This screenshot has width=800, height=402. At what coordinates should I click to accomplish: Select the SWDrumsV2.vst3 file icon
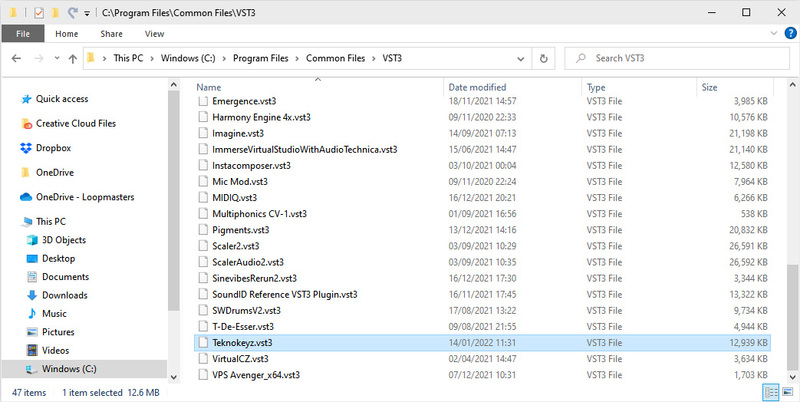204,310
